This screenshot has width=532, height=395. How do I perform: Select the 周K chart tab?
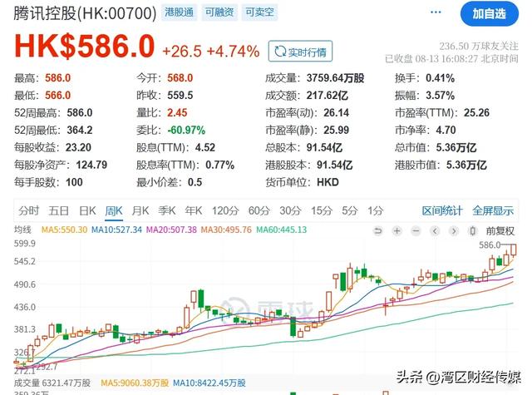point(114,210)
